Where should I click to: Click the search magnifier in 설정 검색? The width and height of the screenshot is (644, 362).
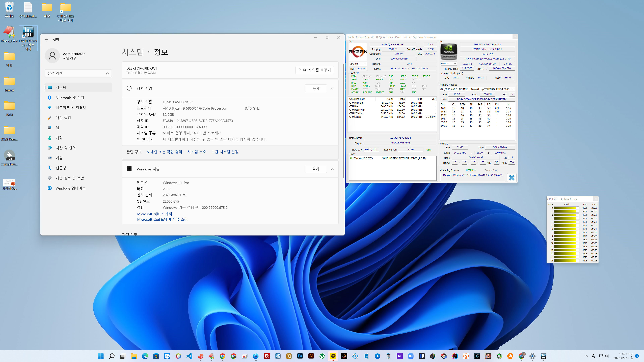coord(107,73)
